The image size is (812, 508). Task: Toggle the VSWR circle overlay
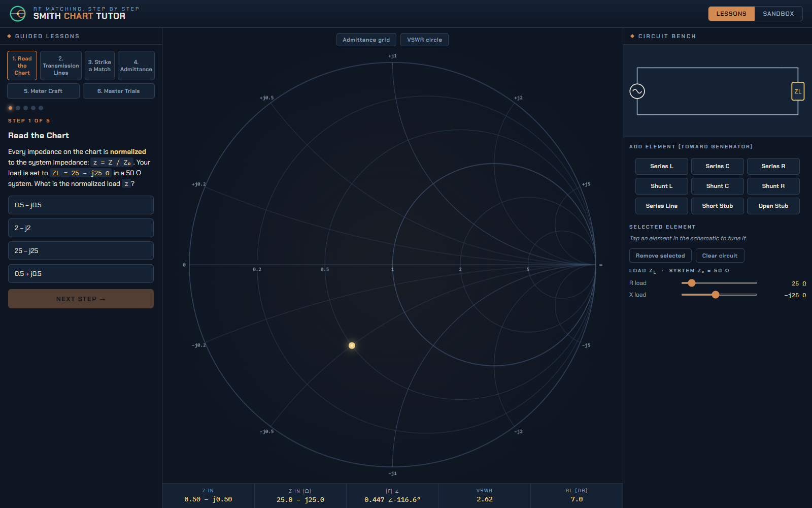424,40
